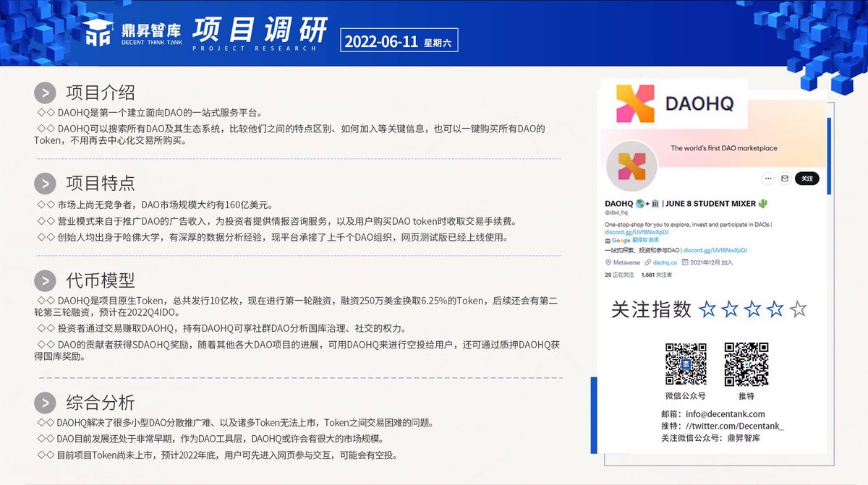Click the 综合分析 heading
The width and height of the screenshot is (868, 485).
tap(101, 403)
